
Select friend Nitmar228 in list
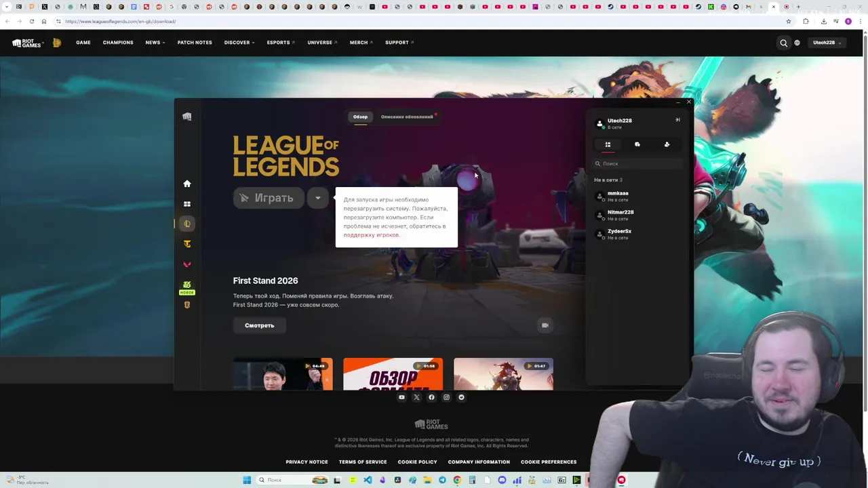637,216
